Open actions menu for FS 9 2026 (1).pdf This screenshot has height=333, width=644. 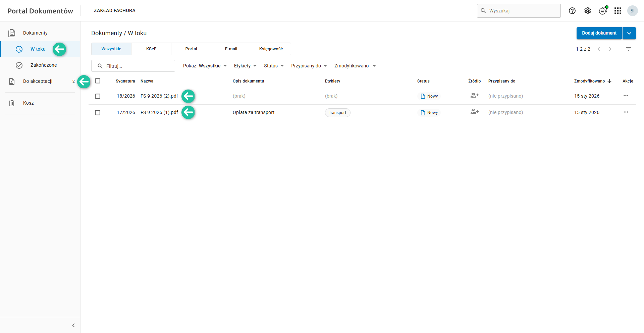tap(626, 112)
